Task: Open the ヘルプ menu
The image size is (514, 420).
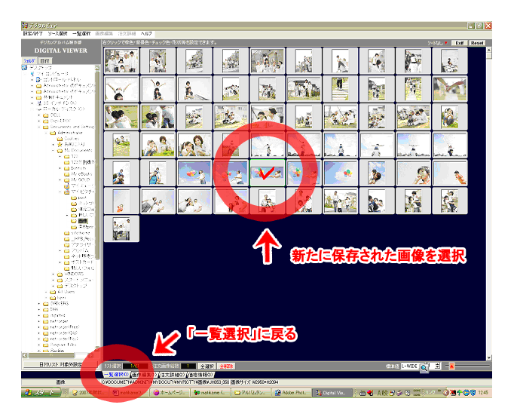Action: pos(146,33)
